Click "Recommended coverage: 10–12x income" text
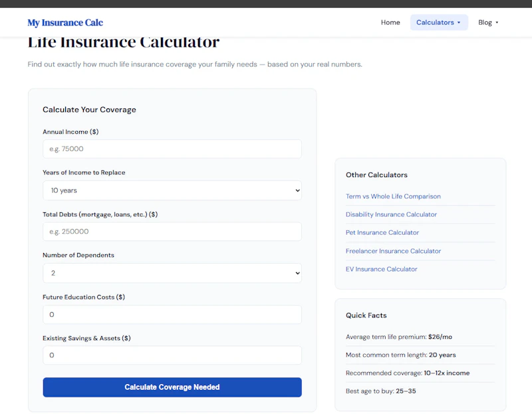The width and height of the screenshot is (532, 414). click(408, 373)
